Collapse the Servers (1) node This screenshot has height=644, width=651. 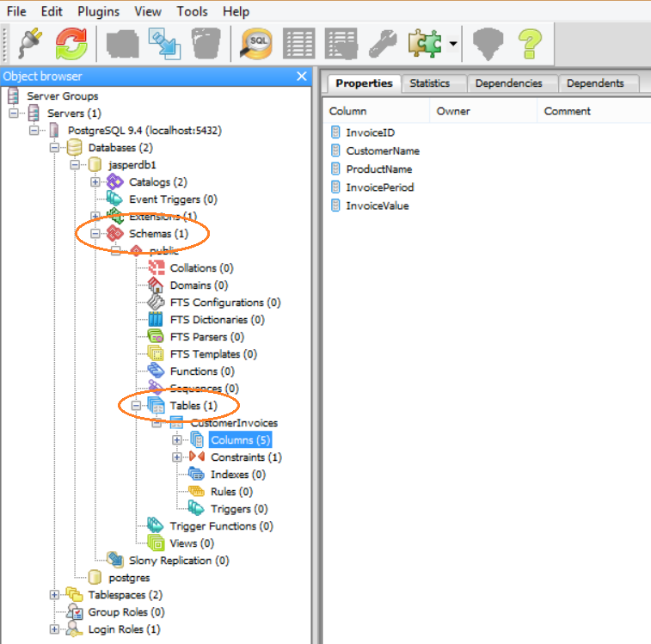click(x=14, y=113)
